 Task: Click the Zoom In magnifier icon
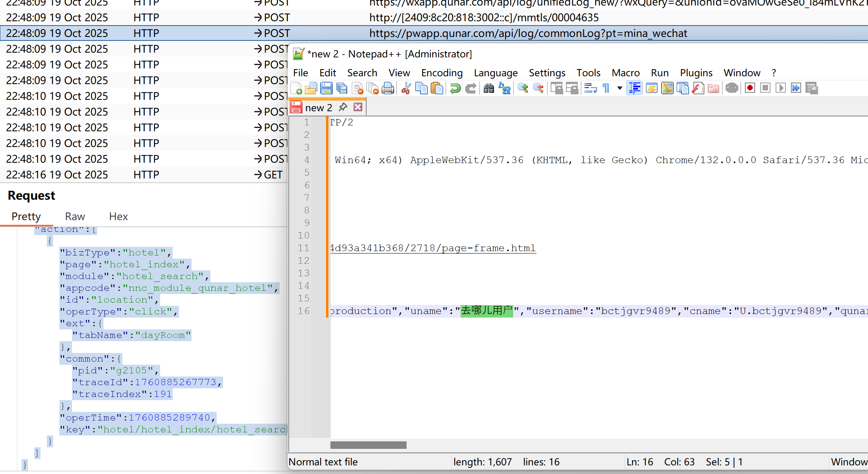click(x=523, y=88)
